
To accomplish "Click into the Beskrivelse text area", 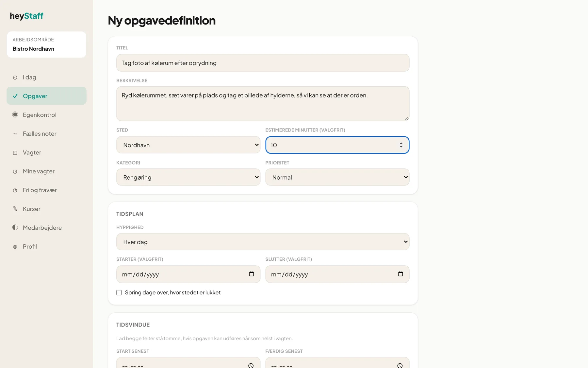I will (x=263, y=104).
